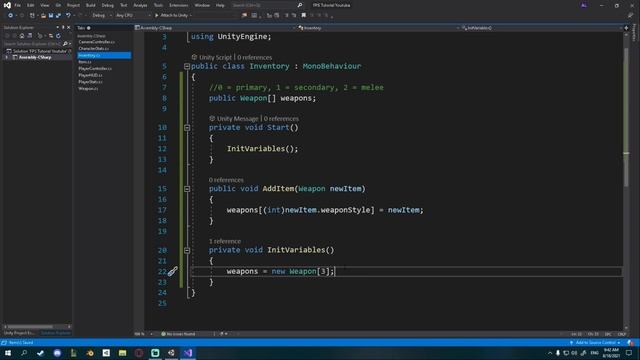Click the Unity taskbar icon

[x=171, y=353]
